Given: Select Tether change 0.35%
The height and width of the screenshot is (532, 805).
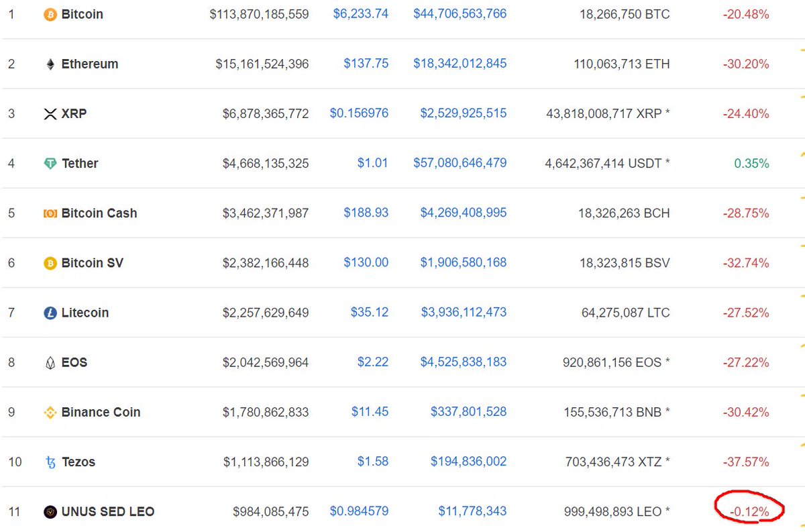Looking at the screenshot, I should [x=751, y=164].
